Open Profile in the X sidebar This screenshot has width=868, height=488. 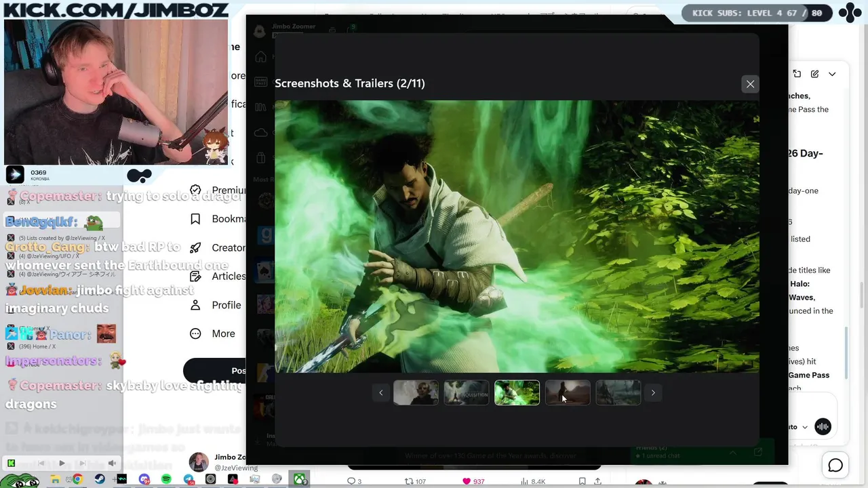coord(216,305)
